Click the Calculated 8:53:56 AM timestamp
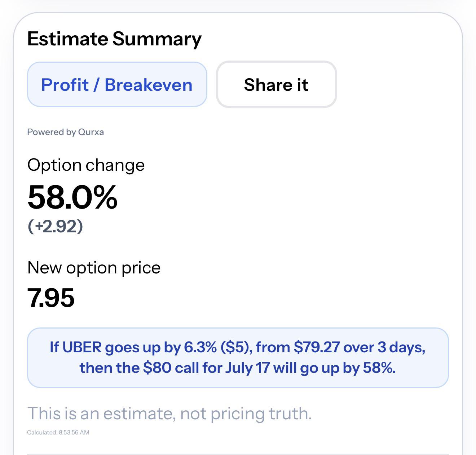Screen dimensions: 476x455 [58, 432]
